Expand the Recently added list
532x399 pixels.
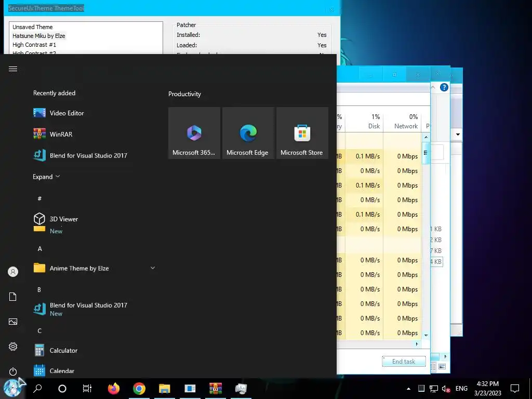(x=46, y=177)
